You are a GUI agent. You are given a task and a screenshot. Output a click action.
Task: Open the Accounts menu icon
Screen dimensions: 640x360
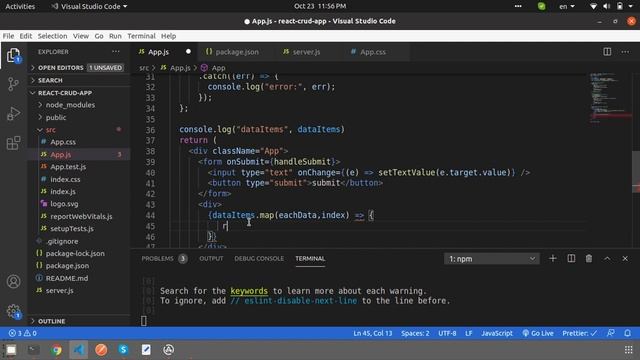point(13,282)
